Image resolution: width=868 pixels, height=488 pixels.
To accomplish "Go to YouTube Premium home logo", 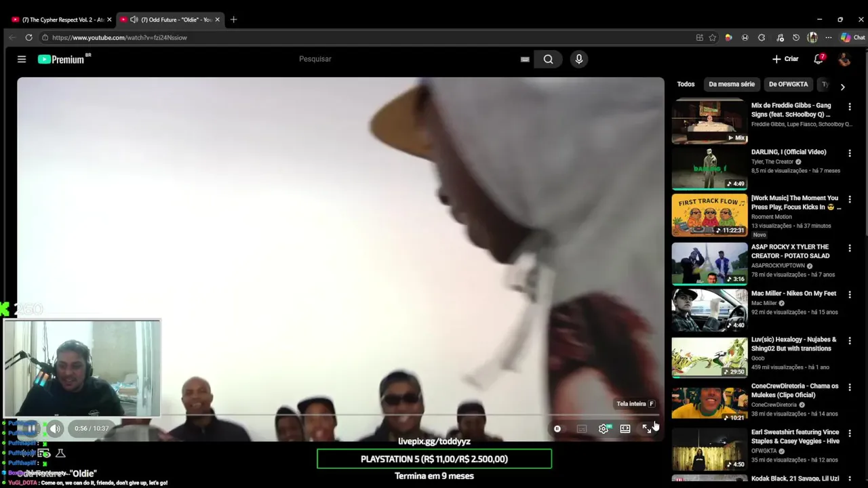I will (64, 59).
